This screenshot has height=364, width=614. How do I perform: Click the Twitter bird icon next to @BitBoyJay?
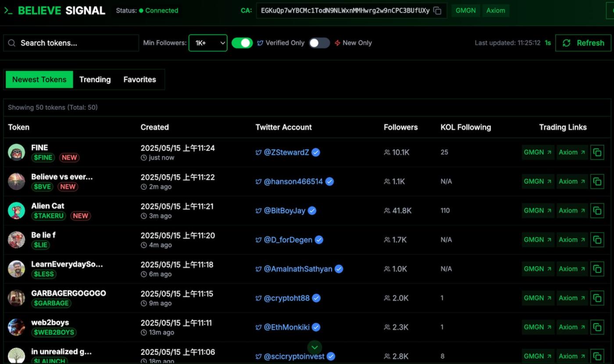click(x=258, y=211)
